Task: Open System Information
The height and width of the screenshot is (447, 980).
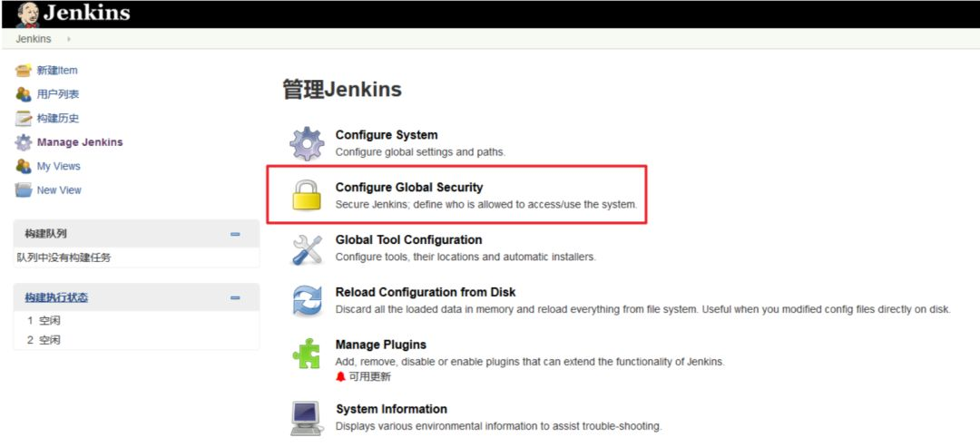Action: [391, 409]
